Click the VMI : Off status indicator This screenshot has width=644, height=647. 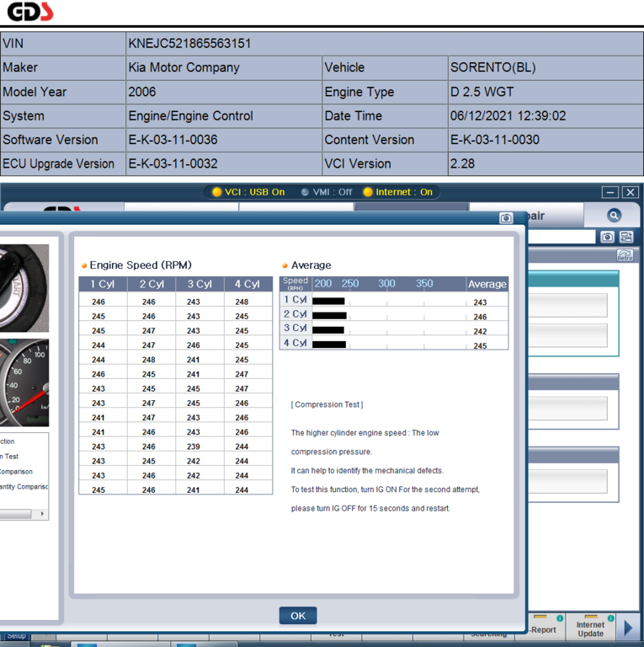coord(327,192)
